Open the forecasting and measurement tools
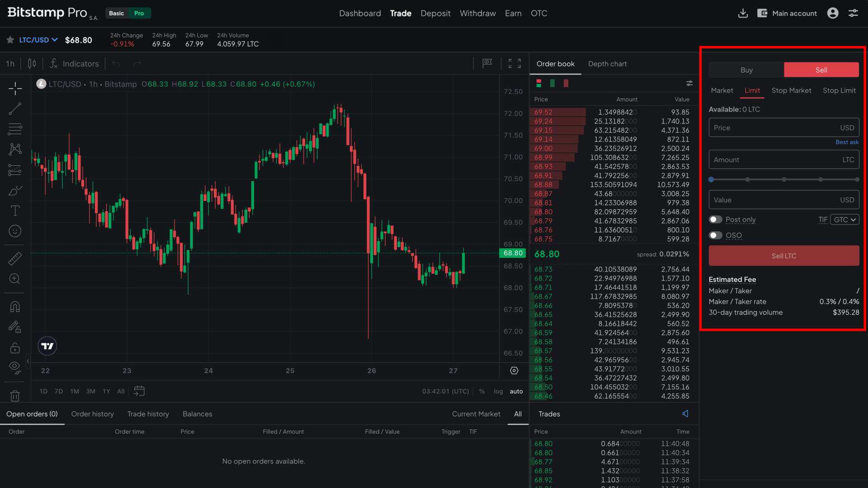The height and width of the screenshot is (488, 868). point(15,170)
